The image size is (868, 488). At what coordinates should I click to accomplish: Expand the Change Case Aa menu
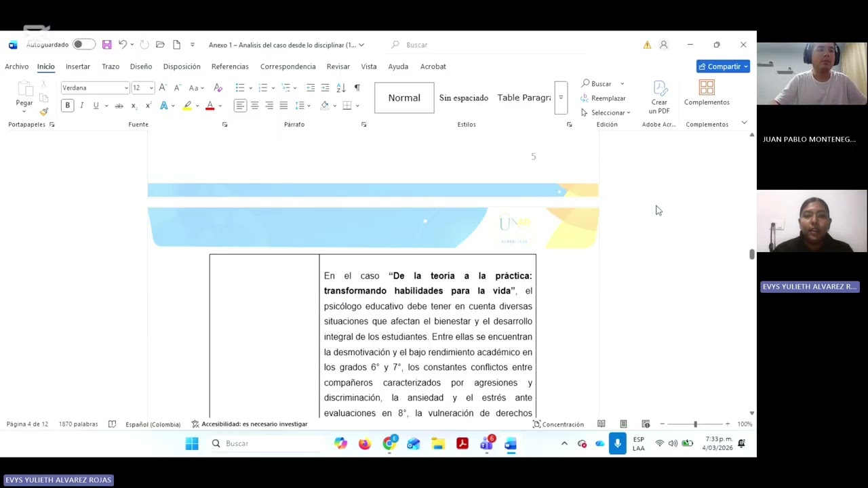coord(195,87)
